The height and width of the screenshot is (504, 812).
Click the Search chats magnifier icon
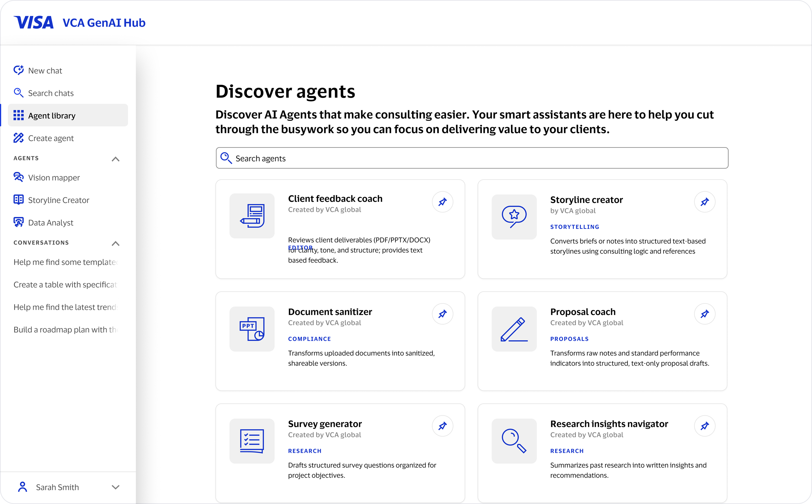click(x=18, y=93)
